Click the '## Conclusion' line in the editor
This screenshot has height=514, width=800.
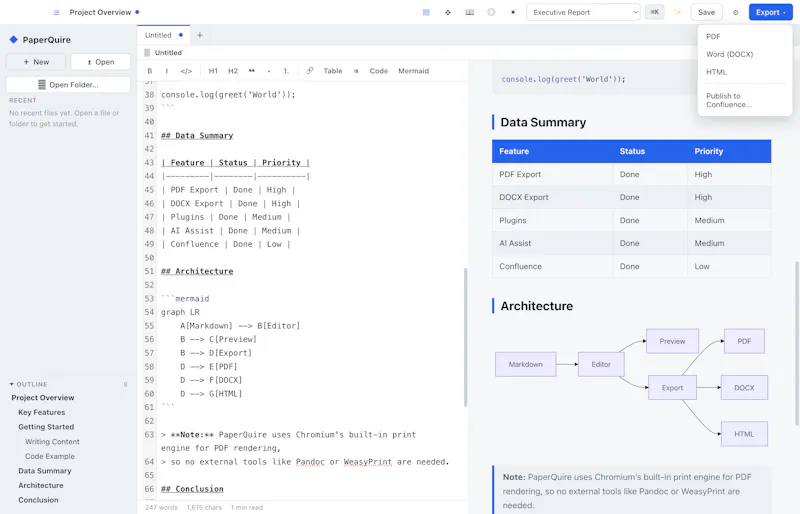coord(192,489)
